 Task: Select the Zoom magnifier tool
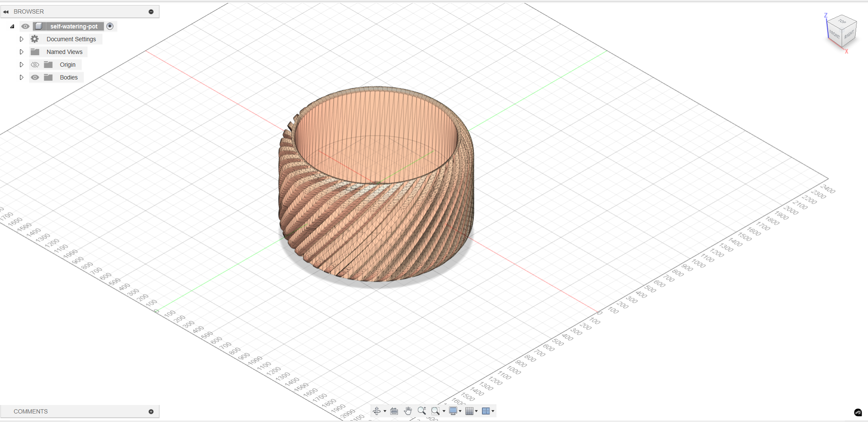click(421, 411)
